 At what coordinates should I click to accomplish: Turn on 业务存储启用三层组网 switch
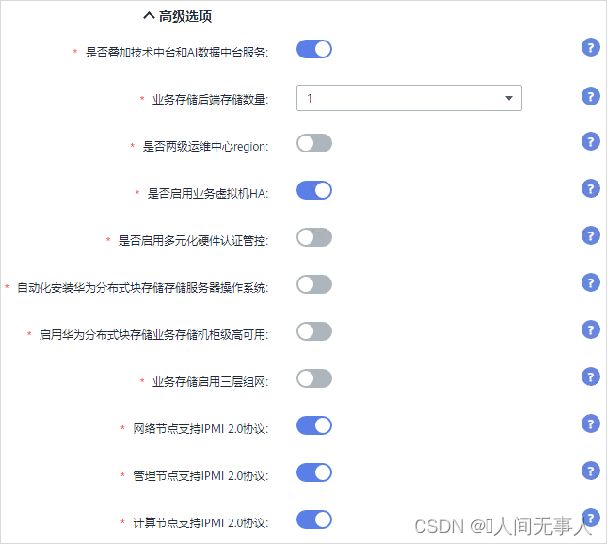pos(314,379)
